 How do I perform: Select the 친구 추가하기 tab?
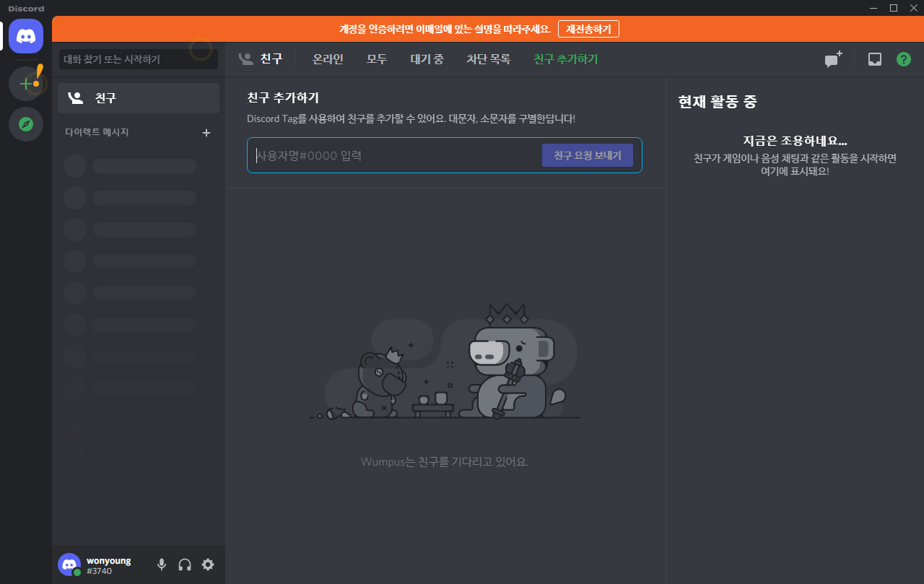[x=566, y=59]
